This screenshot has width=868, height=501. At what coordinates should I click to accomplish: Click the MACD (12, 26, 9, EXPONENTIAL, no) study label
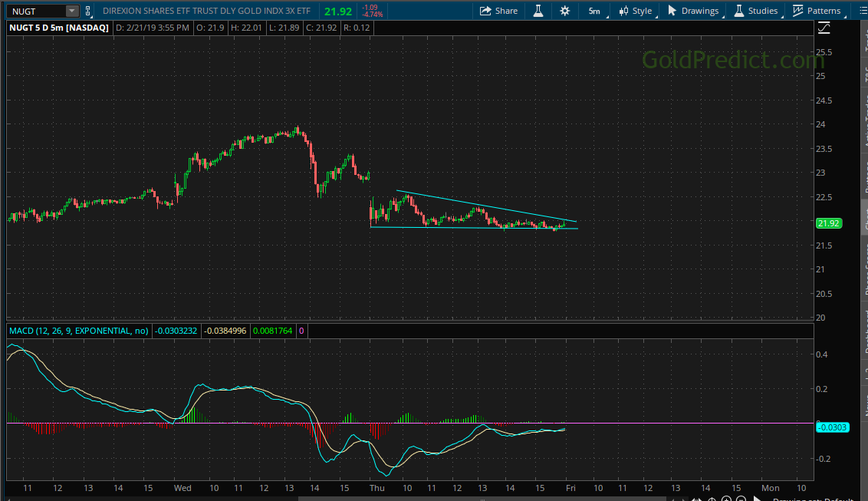pos(79,331)
